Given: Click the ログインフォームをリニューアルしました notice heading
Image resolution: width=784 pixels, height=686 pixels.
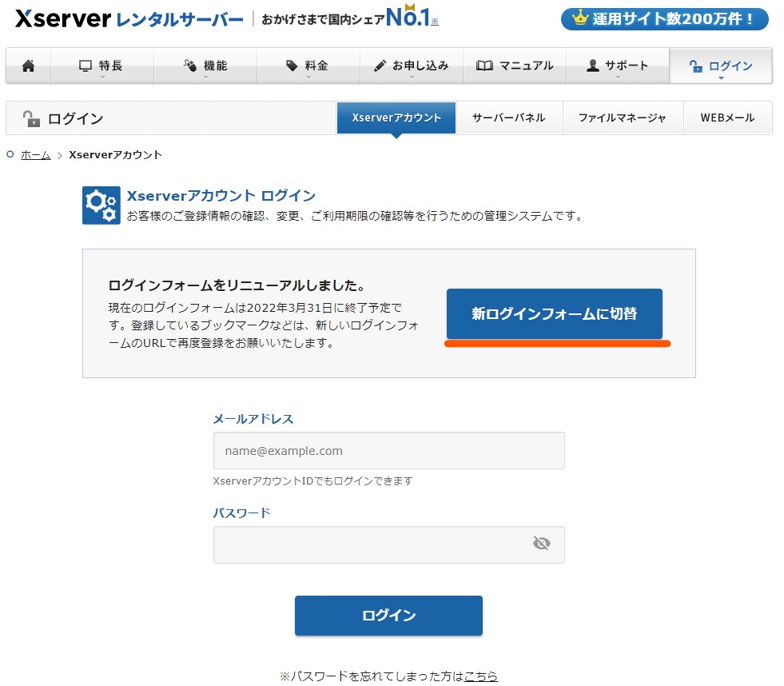Looking at the screenshot, I should (237, 285).
